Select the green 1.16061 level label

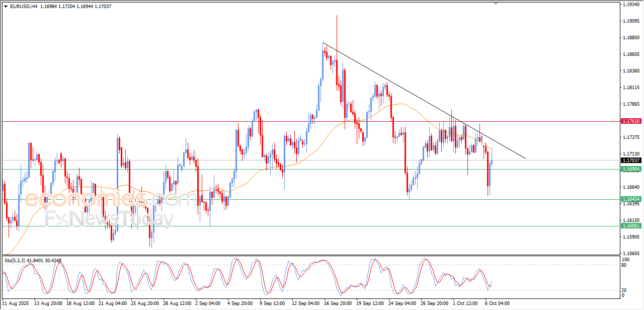click(x=631, y=226)
